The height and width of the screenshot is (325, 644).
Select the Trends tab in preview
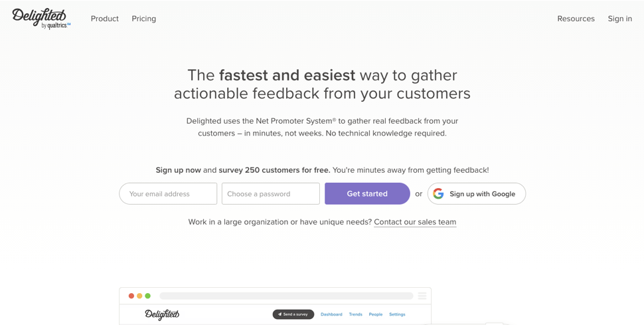356,314
